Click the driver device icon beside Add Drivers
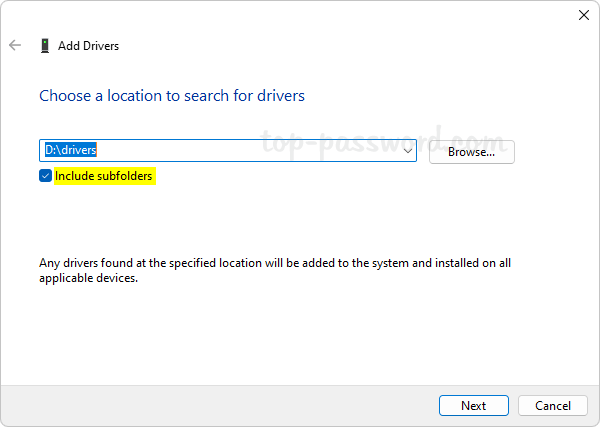The image size is (600, 427). tap(45, 46)
